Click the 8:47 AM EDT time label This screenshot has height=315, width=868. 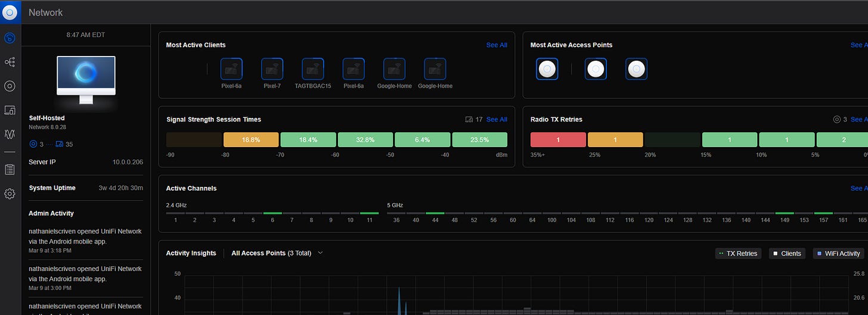pyautogui.click(x=86, y=35)
